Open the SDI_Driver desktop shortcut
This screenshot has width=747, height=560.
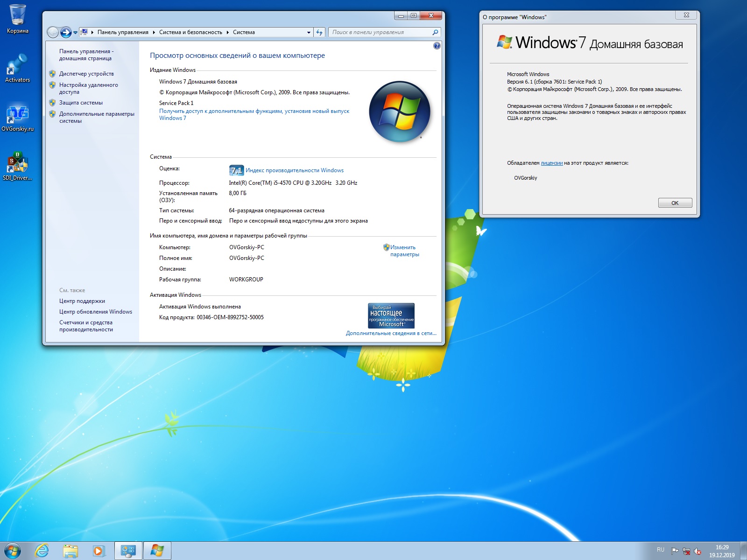[18, 167]
